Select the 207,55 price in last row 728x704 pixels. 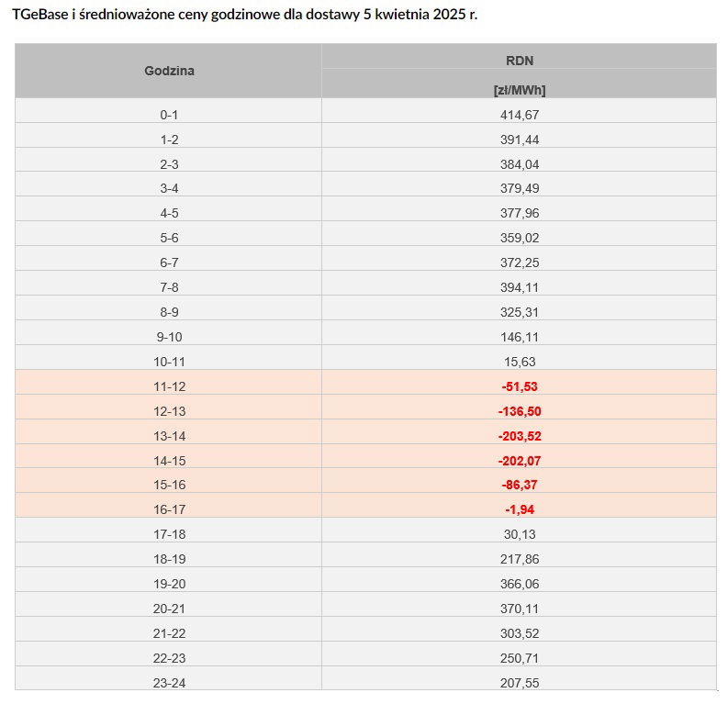point(519,683)
